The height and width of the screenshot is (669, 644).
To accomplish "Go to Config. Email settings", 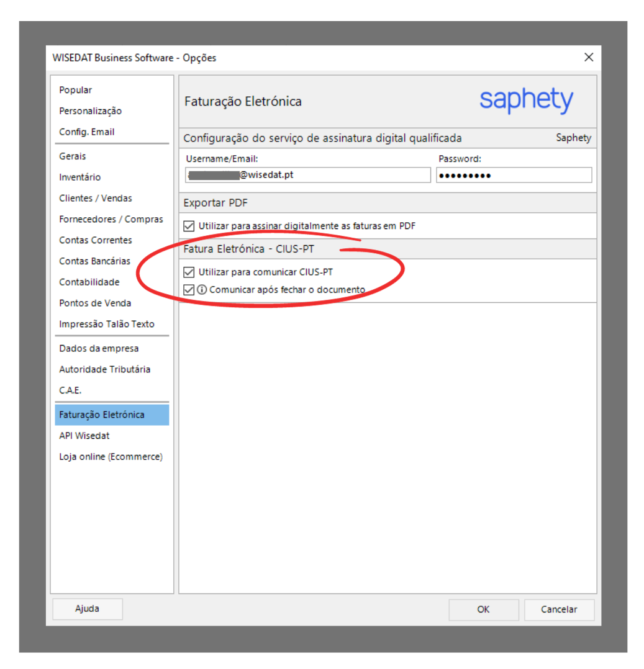I will point(87,132).
